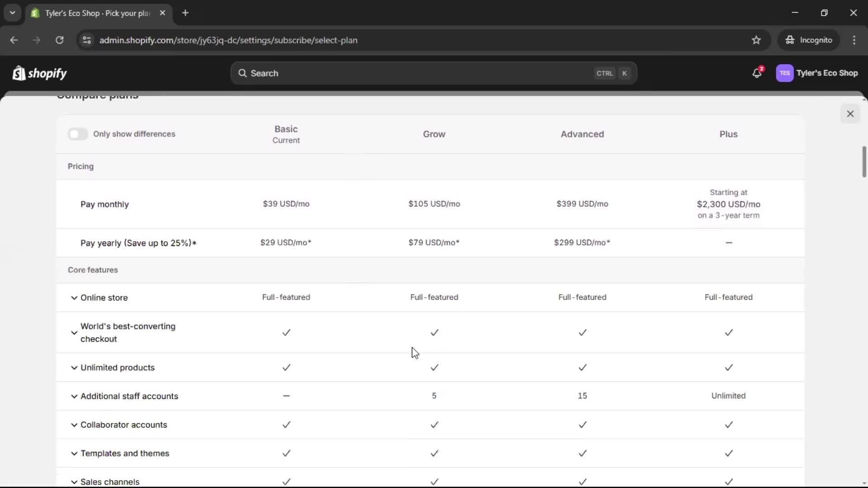The image size is (868, 488).
Task: Reload the current page
Action: point(59,40)
